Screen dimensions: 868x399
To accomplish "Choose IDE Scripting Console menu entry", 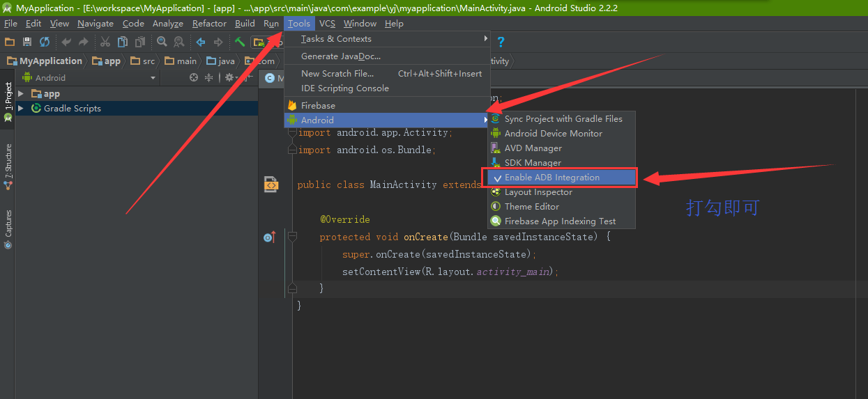I will [x=388, y=88].
